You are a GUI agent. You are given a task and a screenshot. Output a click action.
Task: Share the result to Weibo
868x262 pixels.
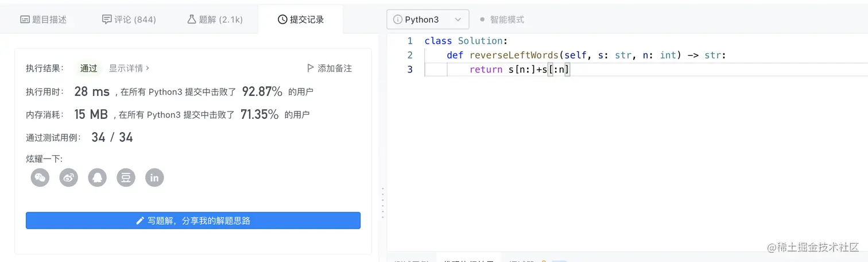pyautogui.click(x=69, y=178)
